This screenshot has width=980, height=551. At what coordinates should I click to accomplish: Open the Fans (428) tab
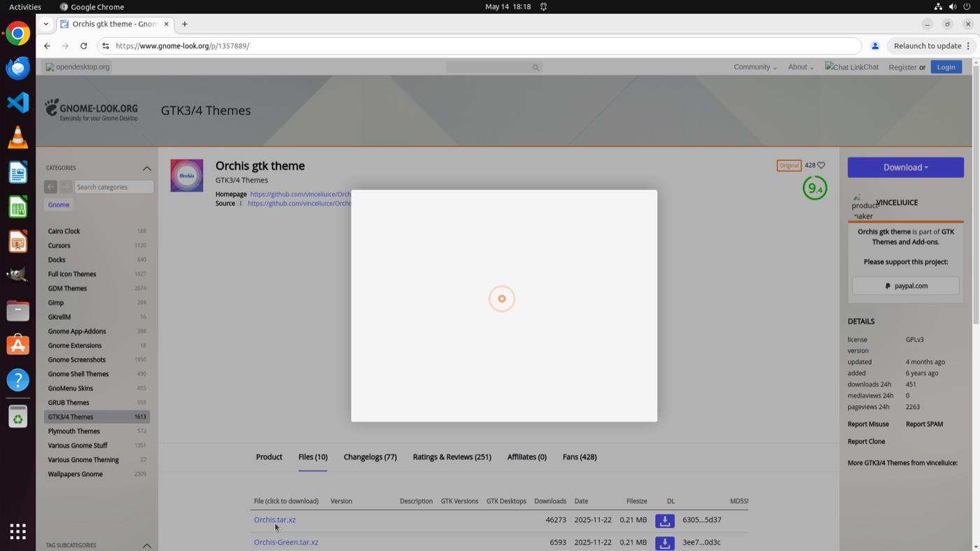click(x=580, y=457)
